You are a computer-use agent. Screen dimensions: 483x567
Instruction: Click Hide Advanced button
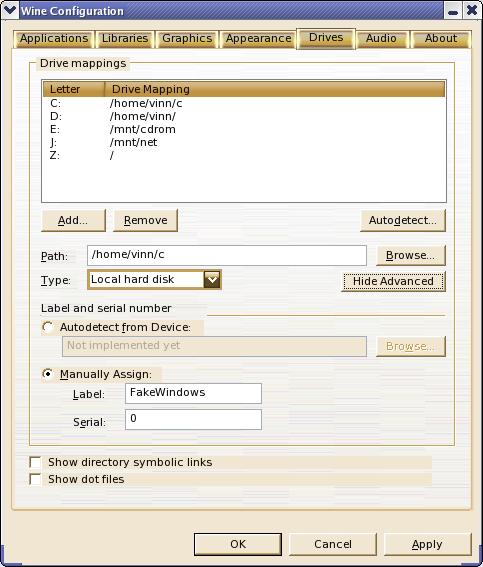(393, 281)
